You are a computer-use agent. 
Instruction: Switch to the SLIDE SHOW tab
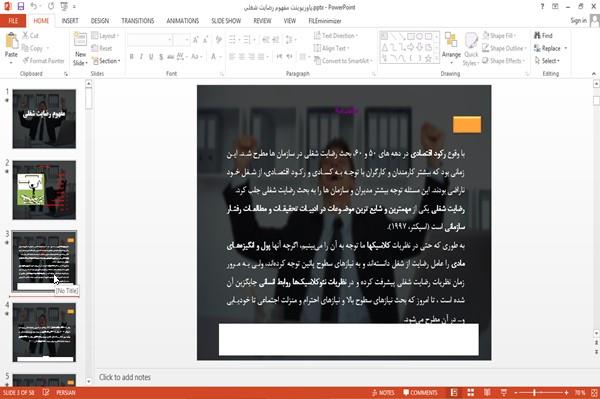point(226,21)
